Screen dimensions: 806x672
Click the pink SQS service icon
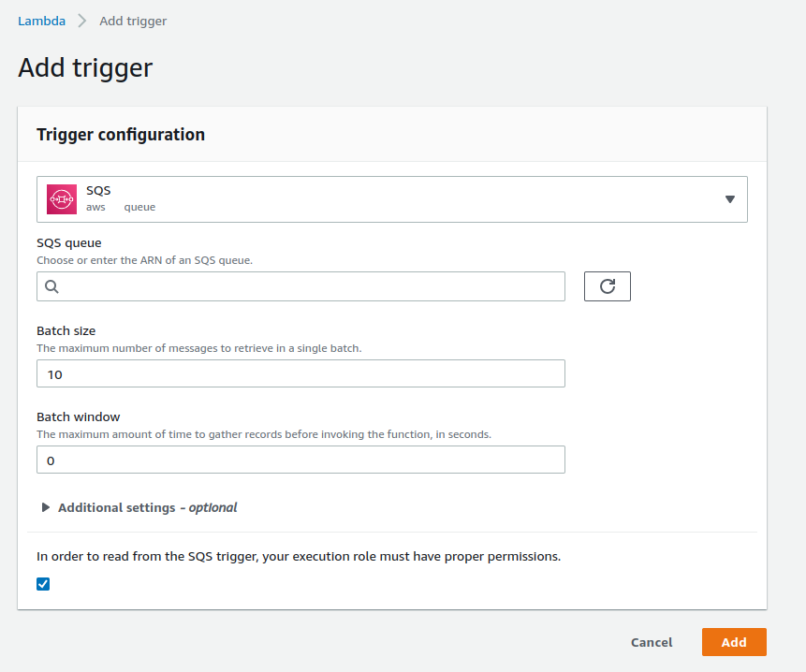tap(62, 199)
